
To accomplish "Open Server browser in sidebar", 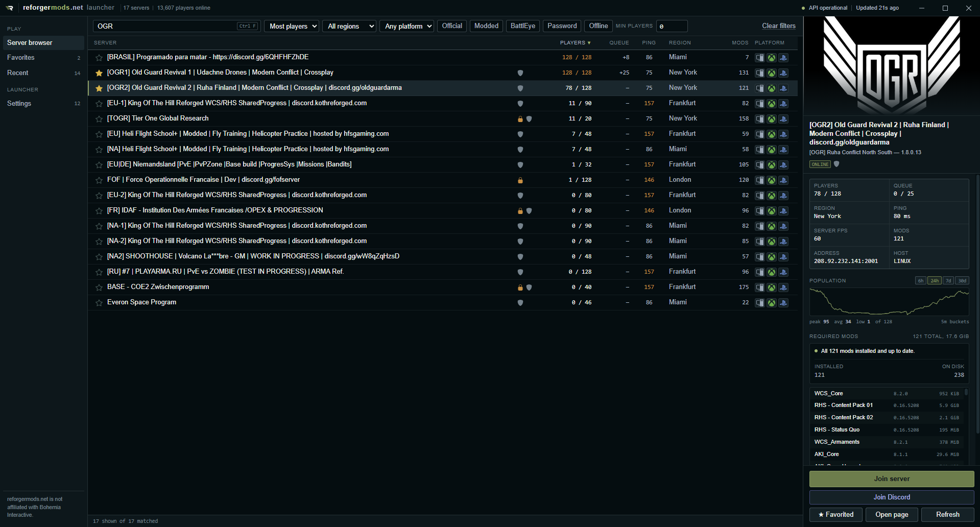I will 43,43.
